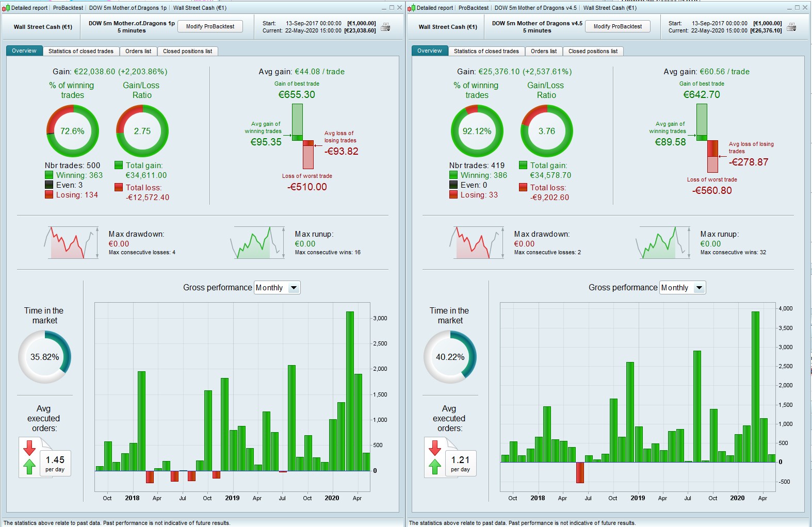
Task: Click the dropdown arrow beside right Monthly selector
Action: [699, 288]
